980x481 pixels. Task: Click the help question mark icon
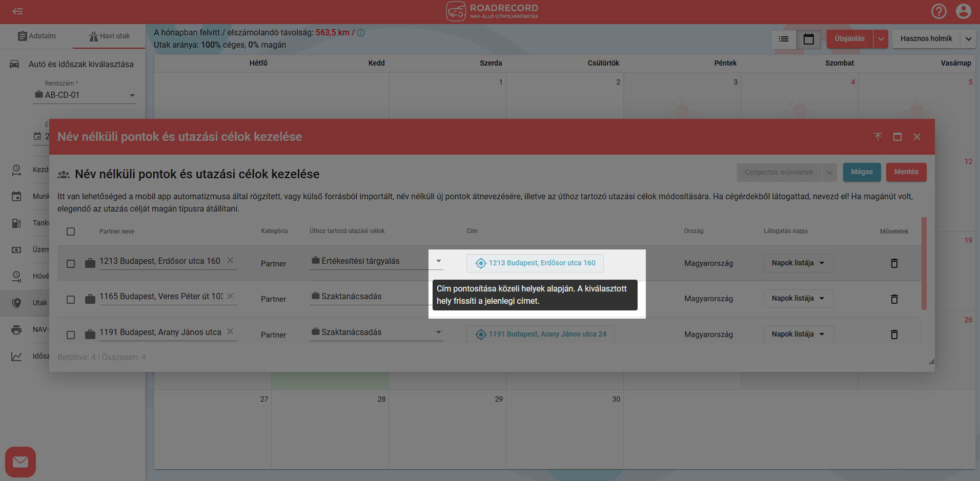(x=938, y=11)
